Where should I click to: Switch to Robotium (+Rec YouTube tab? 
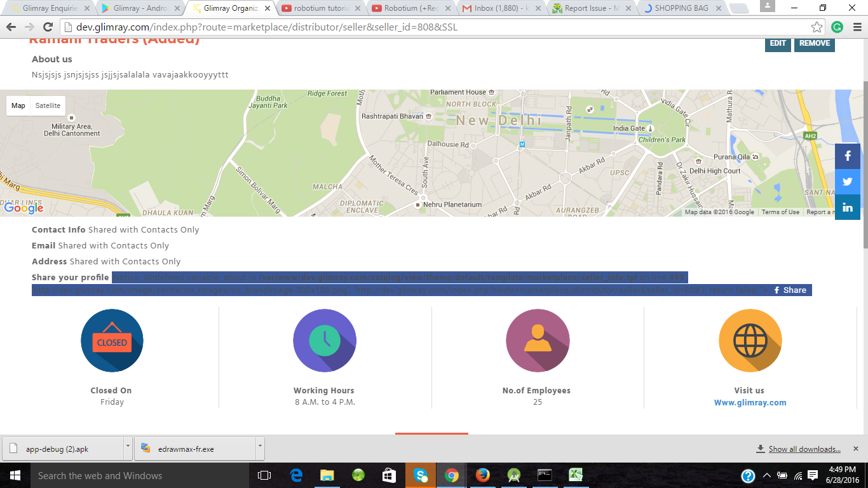pyautogui.click(x=410, y=9)
